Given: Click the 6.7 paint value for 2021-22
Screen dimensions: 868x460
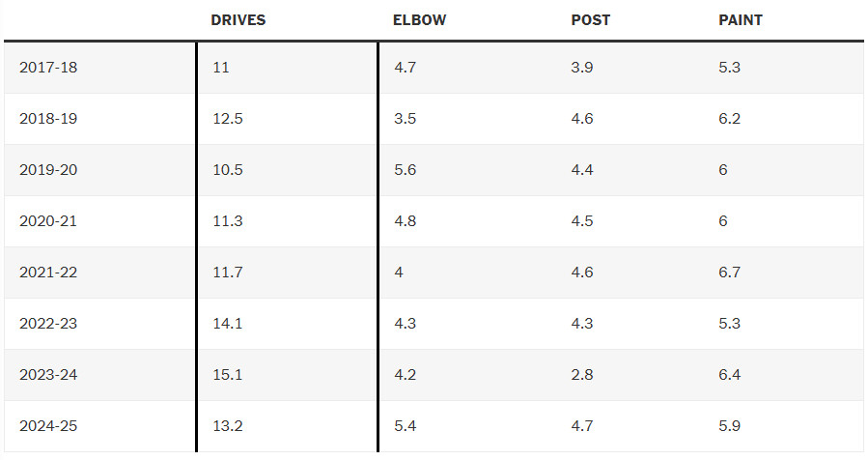Looking at the screenshot, I should coord(729,273).
